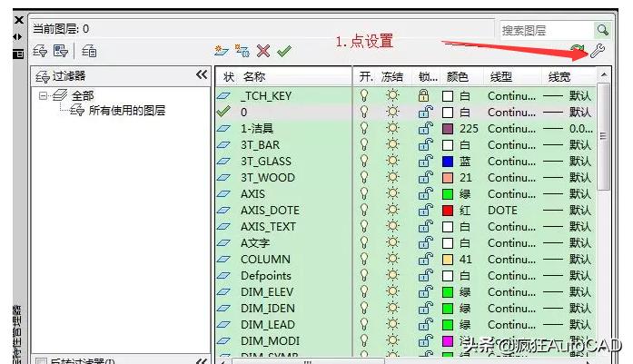Change DIM_MODI magenta color swatch

coord(448,341)
